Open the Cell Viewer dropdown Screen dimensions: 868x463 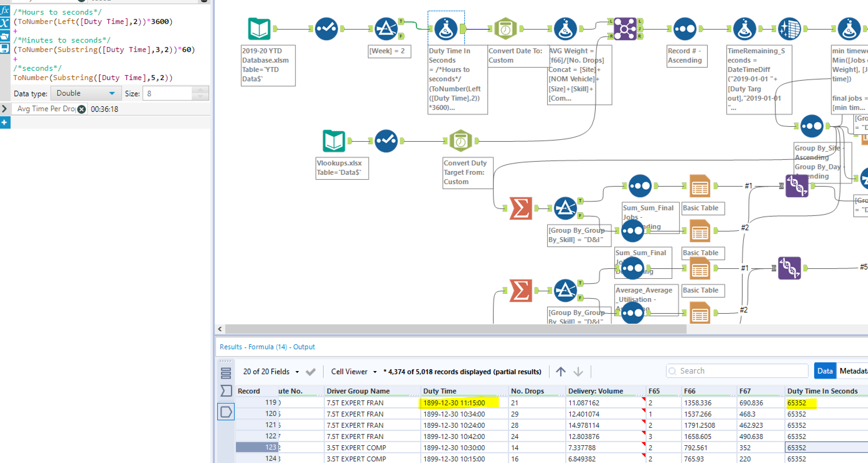click(x=354, y=372)
